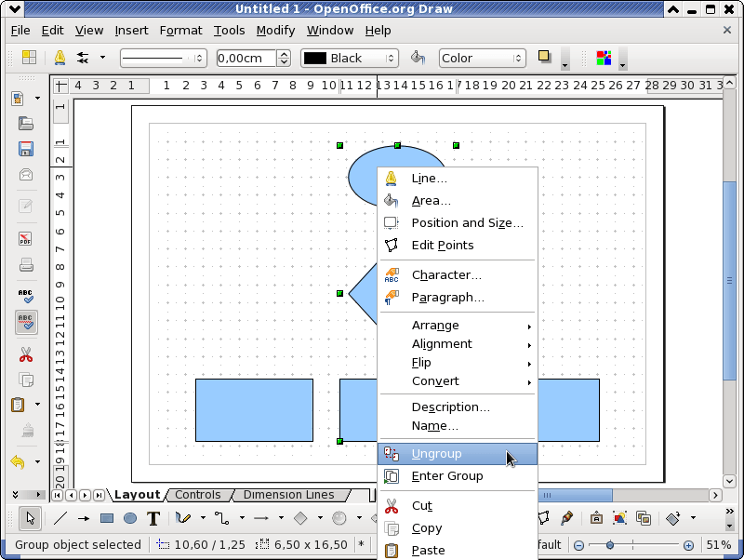
Task: Open the Line Style dropdown
Action: 164,58
